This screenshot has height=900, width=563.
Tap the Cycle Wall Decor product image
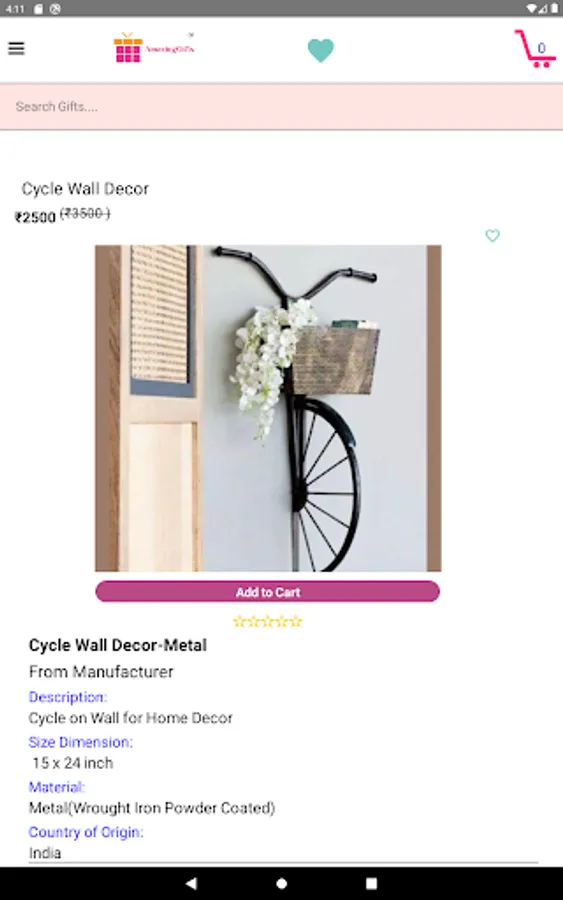pos(268,408)
